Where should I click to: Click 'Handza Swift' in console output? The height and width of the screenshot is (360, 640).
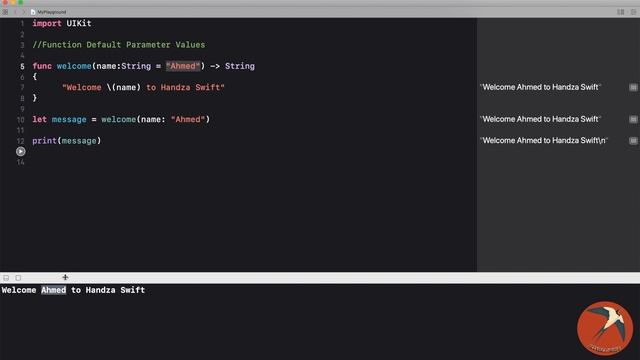[116, 290]
